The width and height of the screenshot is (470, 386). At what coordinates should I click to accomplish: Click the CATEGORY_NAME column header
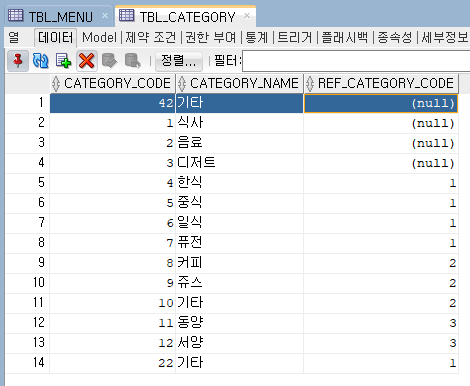click(240, 83)
